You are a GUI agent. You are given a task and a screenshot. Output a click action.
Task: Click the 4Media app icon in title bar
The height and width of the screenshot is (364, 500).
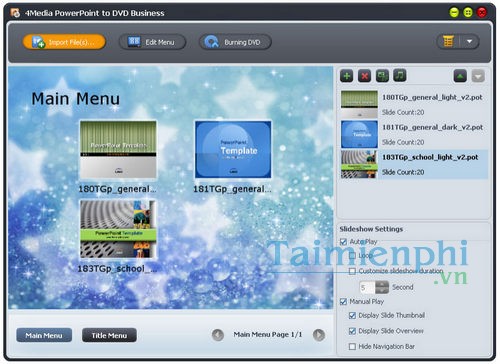[x=15, y=13]
